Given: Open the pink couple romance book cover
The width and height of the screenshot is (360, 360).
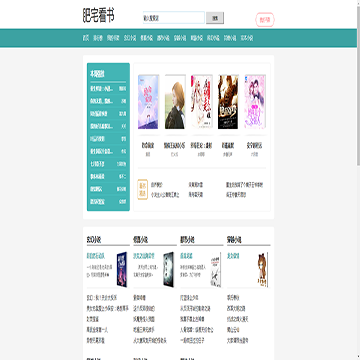Looking at the screenshot, I should (x=255, y=102).
